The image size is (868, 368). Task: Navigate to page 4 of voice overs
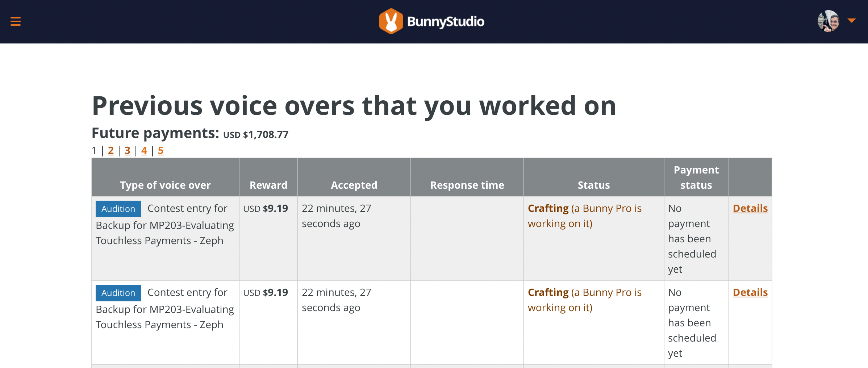tap(144, 150)
